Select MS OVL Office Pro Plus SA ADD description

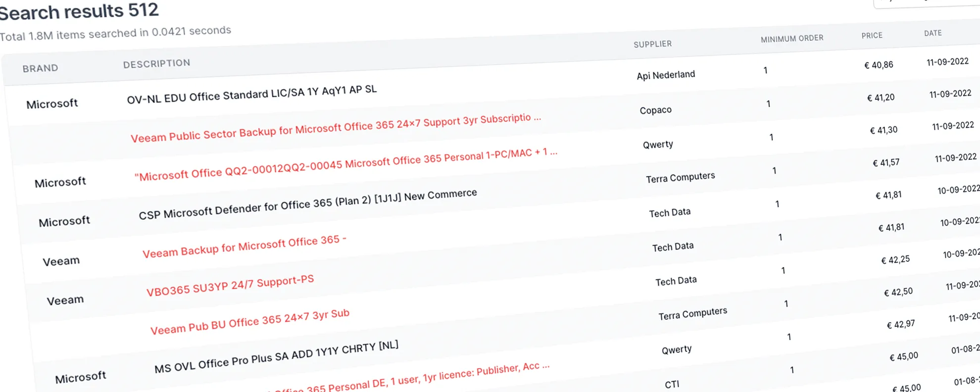pyautogui.click(x=276, y=357)
